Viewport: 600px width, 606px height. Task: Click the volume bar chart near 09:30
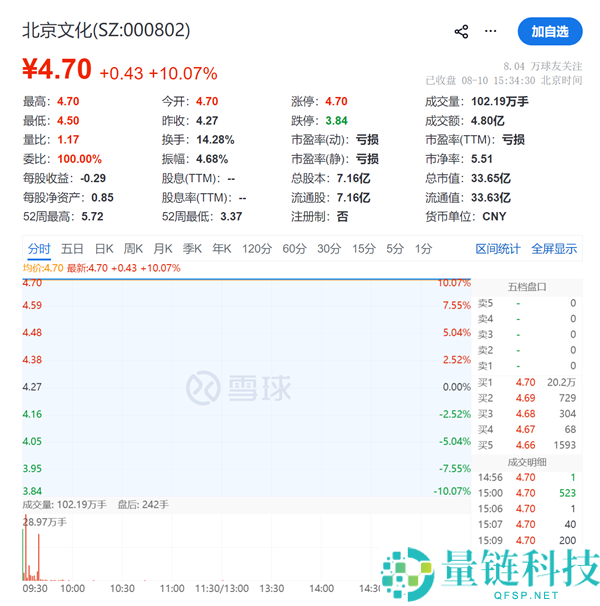[32, 549]
